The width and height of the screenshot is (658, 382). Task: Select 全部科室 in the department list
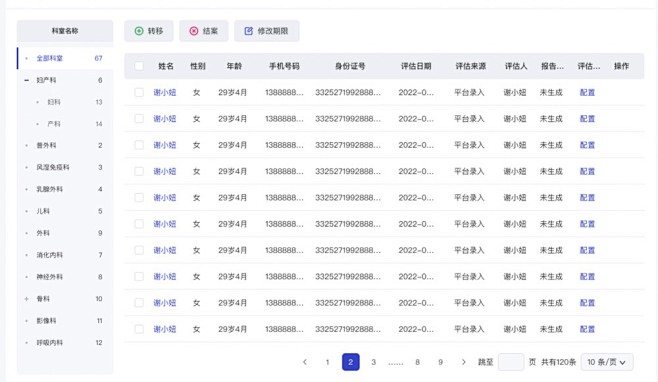coord(65,58)
